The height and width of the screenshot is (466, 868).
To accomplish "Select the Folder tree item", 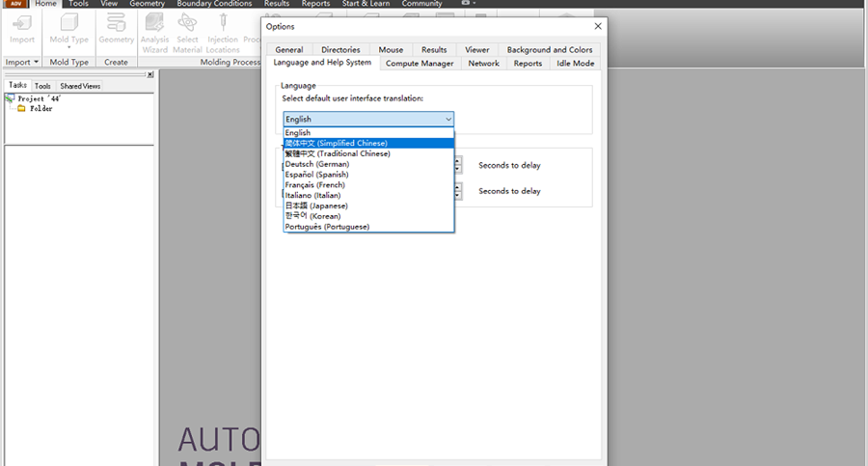I will (x=41, y=109).
